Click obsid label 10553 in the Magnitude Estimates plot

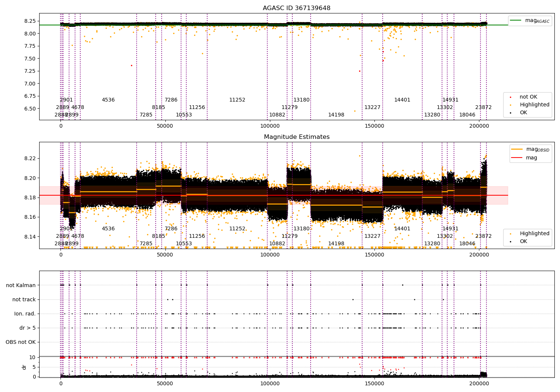click(x=184, y=243)
